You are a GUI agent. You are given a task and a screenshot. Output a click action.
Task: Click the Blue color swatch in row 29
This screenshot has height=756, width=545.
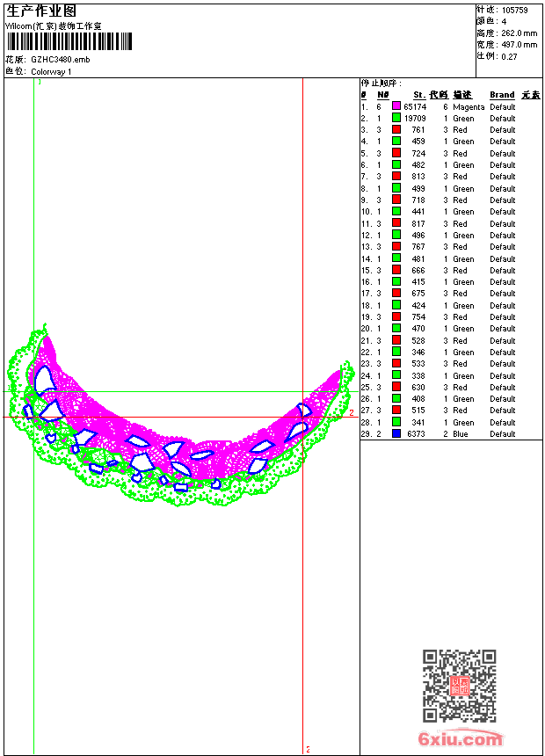click(x=396, y=434)
